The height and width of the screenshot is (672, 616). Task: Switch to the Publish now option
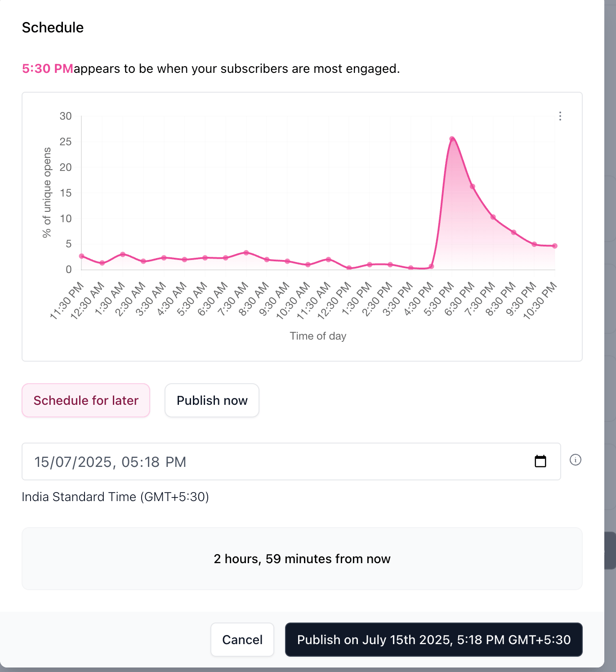pos(212,400)
